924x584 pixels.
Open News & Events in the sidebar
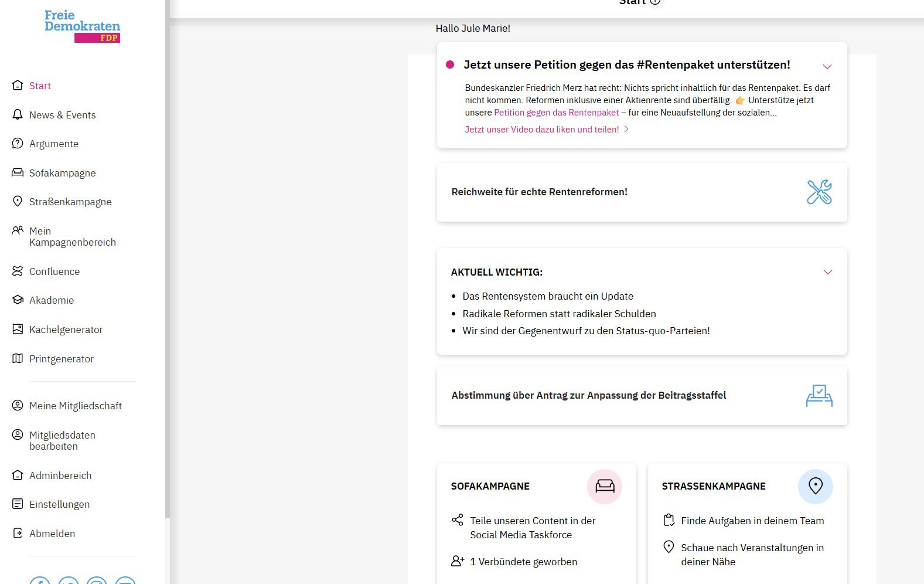pyautogui.click(x=62, y=115)
